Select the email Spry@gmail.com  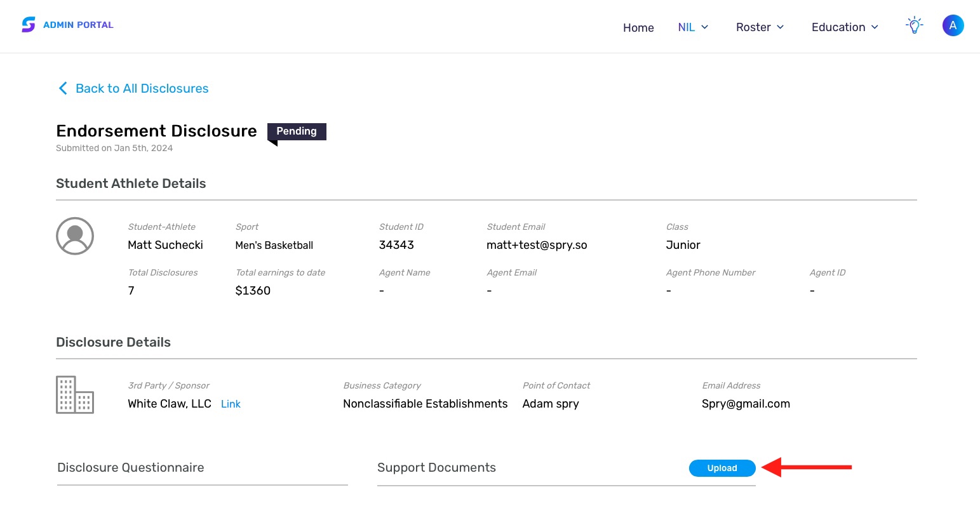pyautogui.click(x=746, y=404)
